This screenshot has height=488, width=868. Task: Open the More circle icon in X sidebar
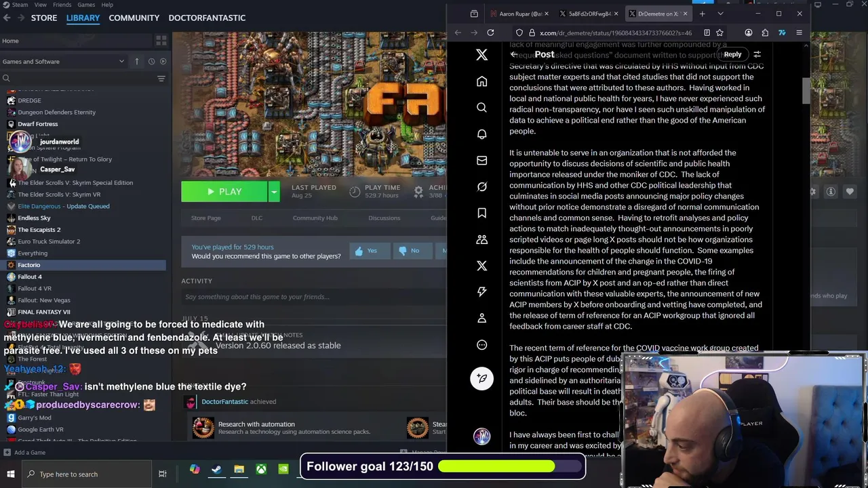pyautogui.click(x=481, y=344)
